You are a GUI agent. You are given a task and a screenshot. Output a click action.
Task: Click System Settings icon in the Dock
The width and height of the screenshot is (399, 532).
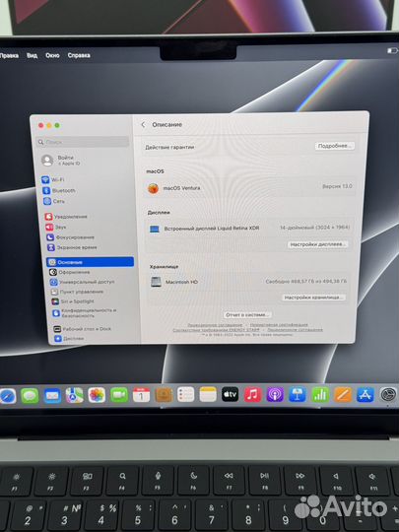coord(388,394)
